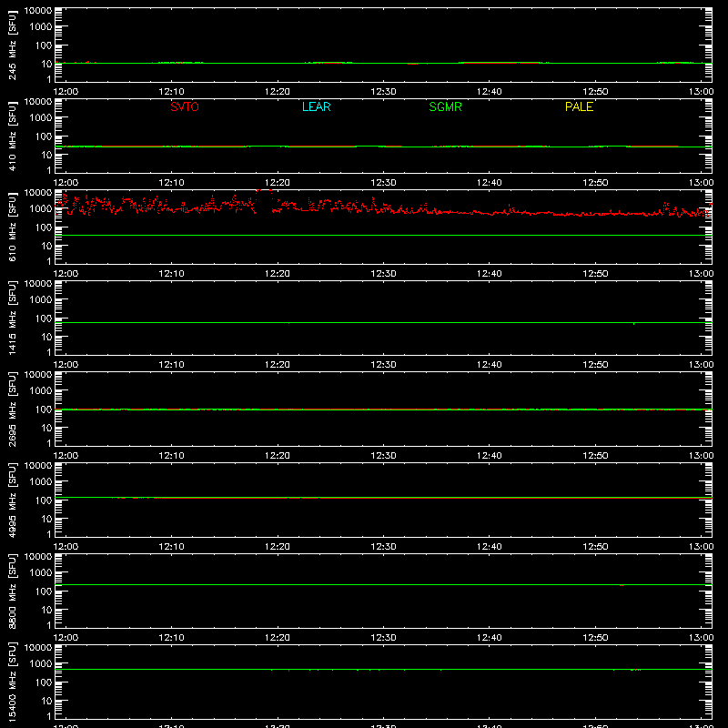Click 12:40 tick under the 2695 MHz panel

[490, 456]
